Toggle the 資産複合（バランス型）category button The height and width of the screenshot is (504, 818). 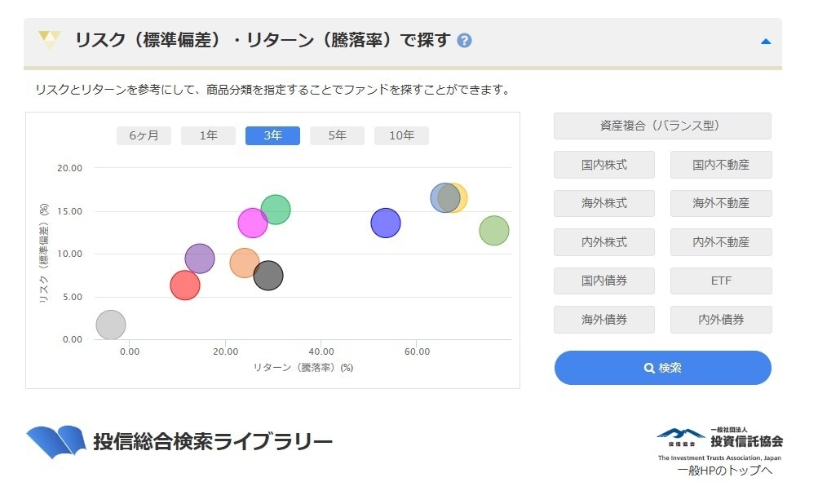point(662,126)
